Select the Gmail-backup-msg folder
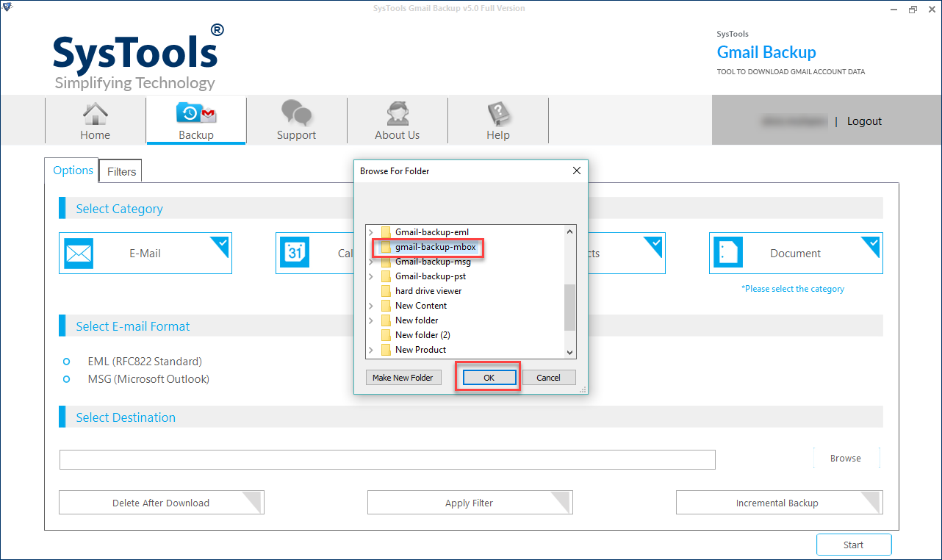 (433, 262)
